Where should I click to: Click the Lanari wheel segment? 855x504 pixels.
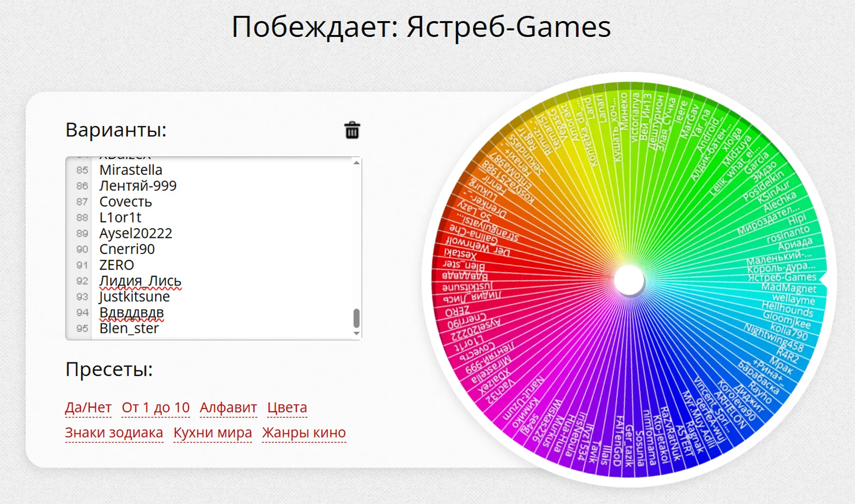[x=601, y=108]
